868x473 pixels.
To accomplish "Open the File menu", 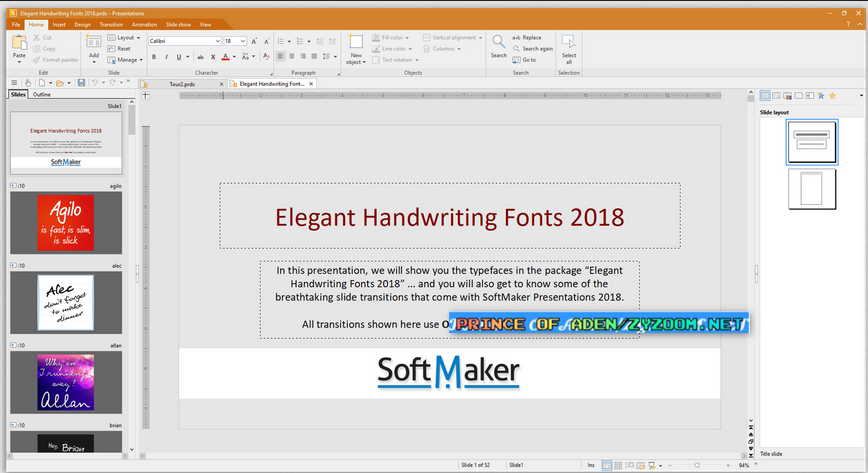I will [x=16, y=24].
